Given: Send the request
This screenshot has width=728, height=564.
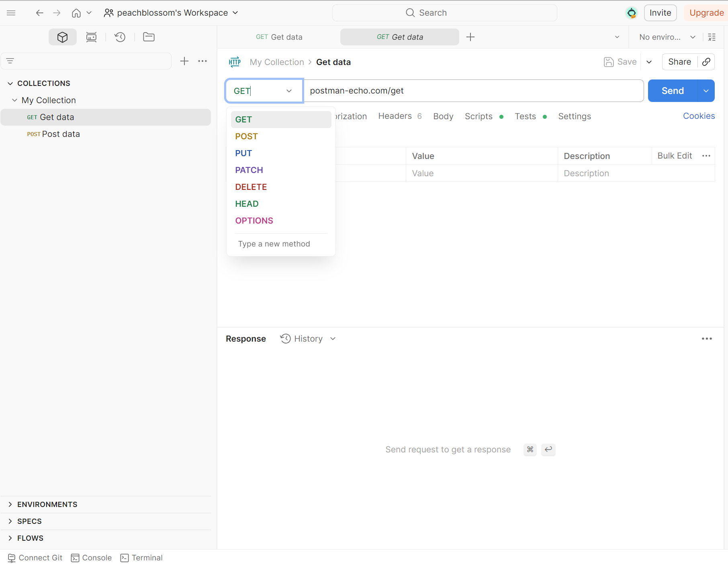Looking at the screenshot, I should pyautogui.click(x=673, y=91).
